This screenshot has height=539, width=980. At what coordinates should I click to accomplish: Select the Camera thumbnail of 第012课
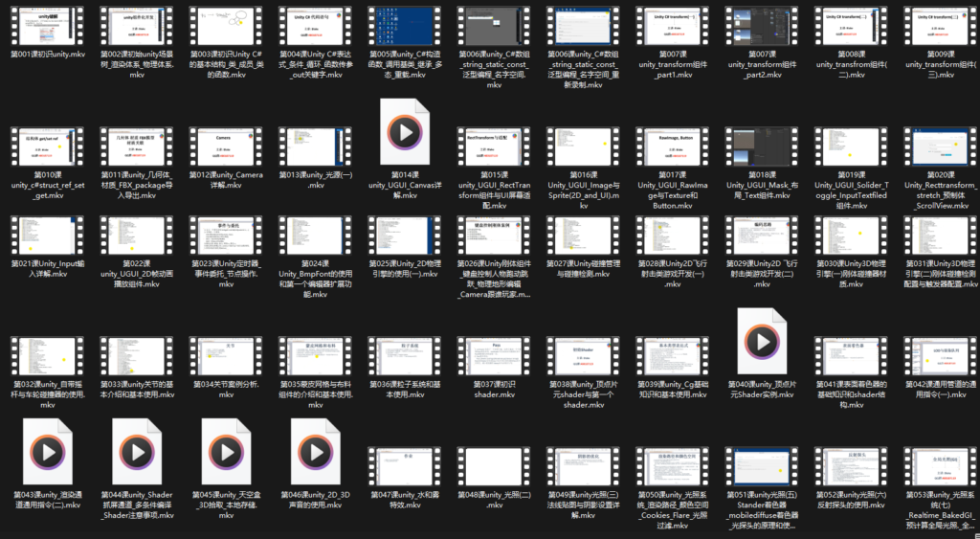pos(226,146)
